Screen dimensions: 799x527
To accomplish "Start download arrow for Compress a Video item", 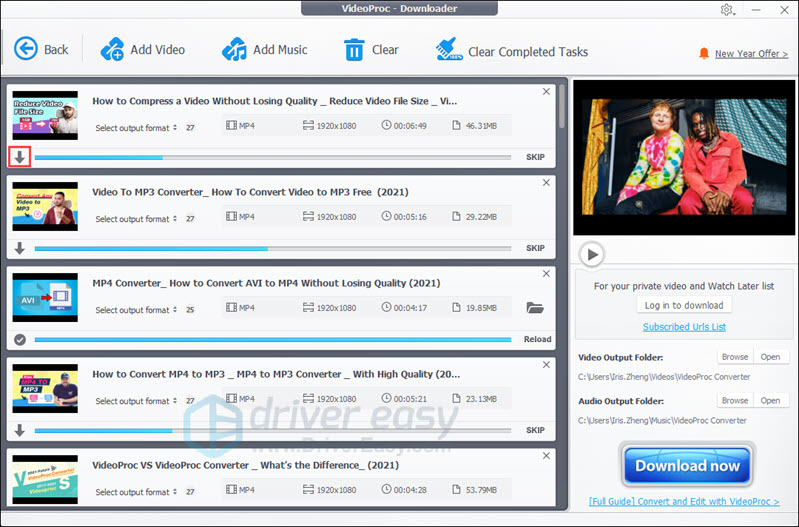I will click(19, 157).
